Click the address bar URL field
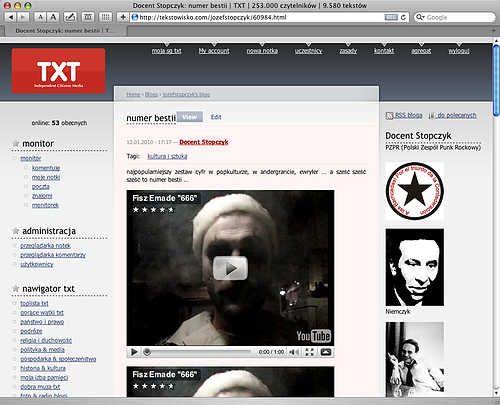The width and height of the screenshot is (500, 405). click(257, 17)
